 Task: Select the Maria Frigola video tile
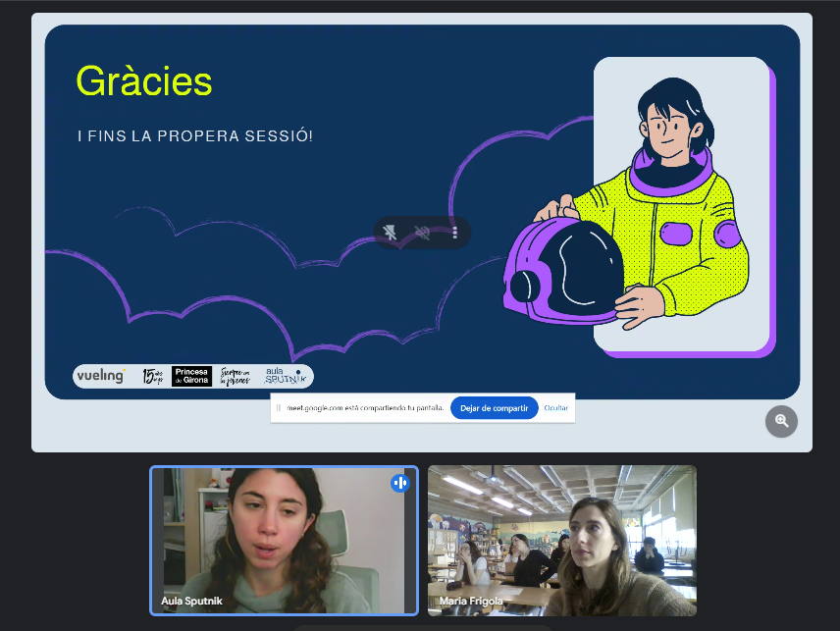[562, 540]
